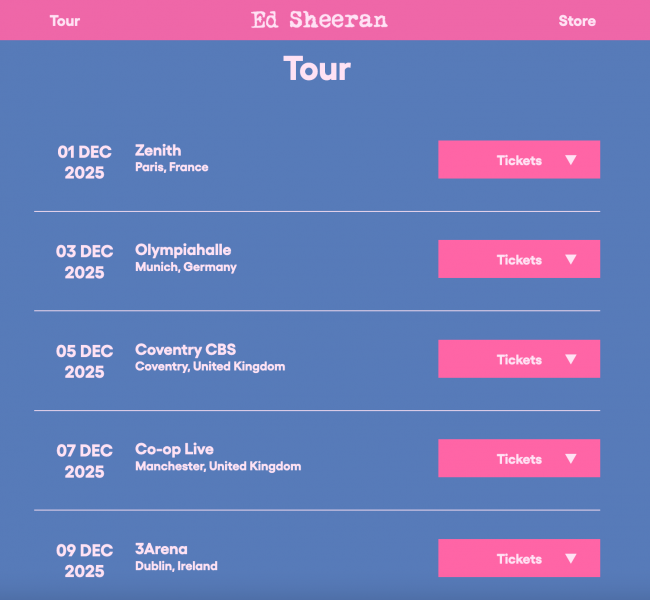Select the Coventry CBS venue name
The width and height of the screenshot is (650, 600).
[x=185, y=350]
